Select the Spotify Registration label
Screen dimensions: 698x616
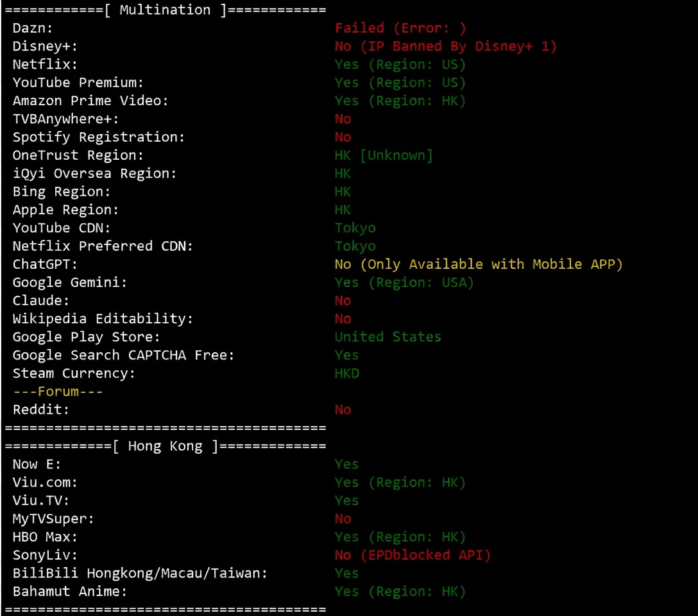[99, 137]
